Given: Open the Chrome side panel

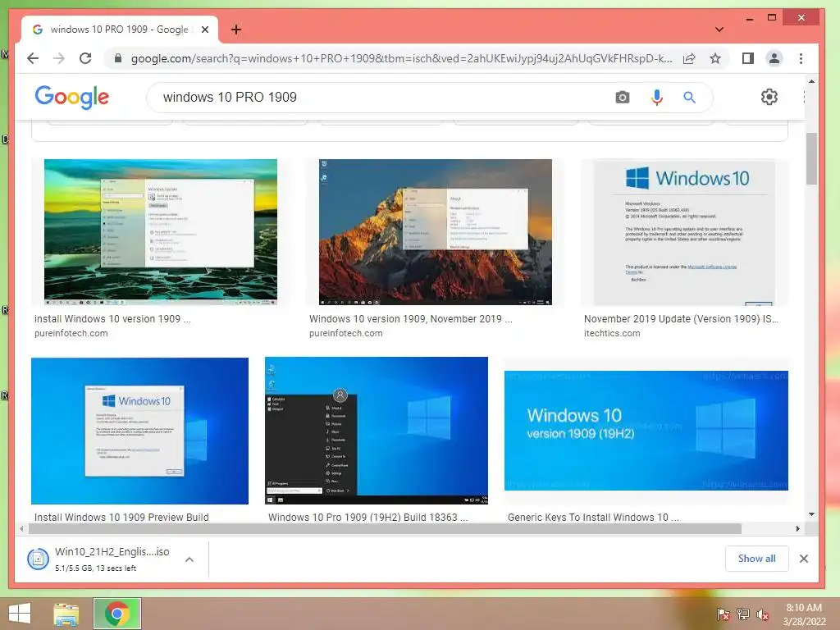Looking at the screenshot, I should click(x=748, y=58).
